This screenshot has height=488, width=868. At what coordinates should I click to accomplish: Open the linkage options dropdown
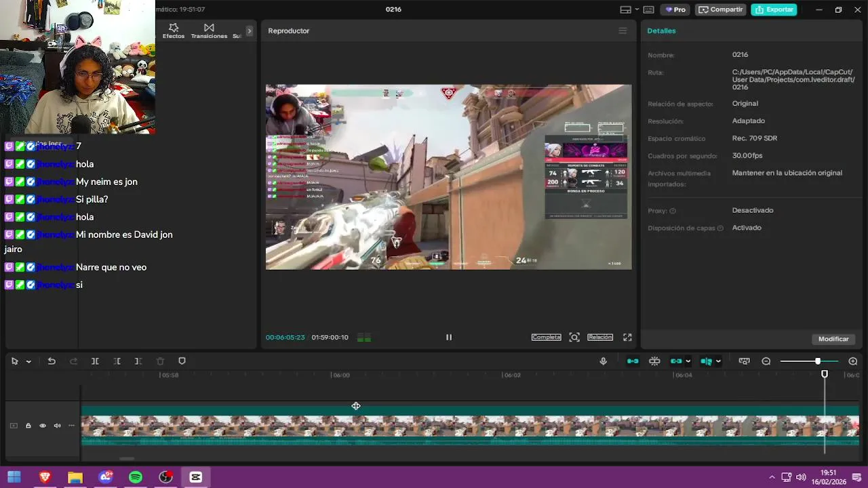pos(688,361)
